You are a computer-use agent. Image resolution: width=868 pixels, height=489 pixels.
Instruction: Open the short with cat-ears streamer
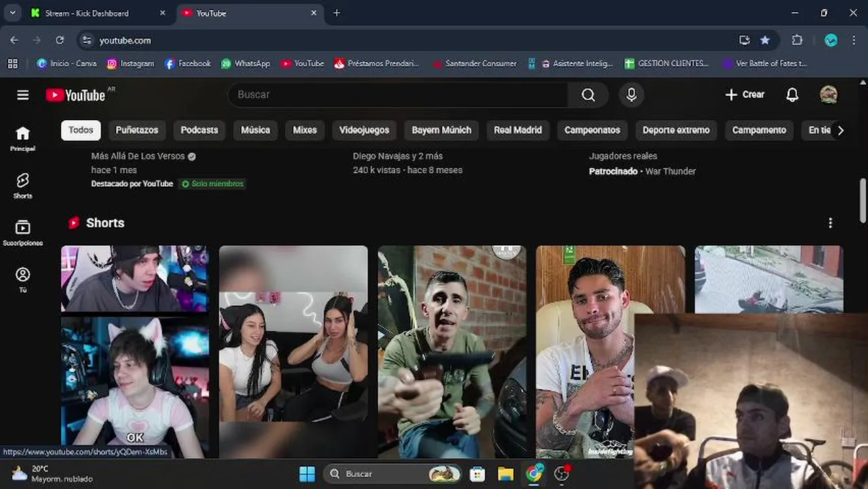click(134, 351)
